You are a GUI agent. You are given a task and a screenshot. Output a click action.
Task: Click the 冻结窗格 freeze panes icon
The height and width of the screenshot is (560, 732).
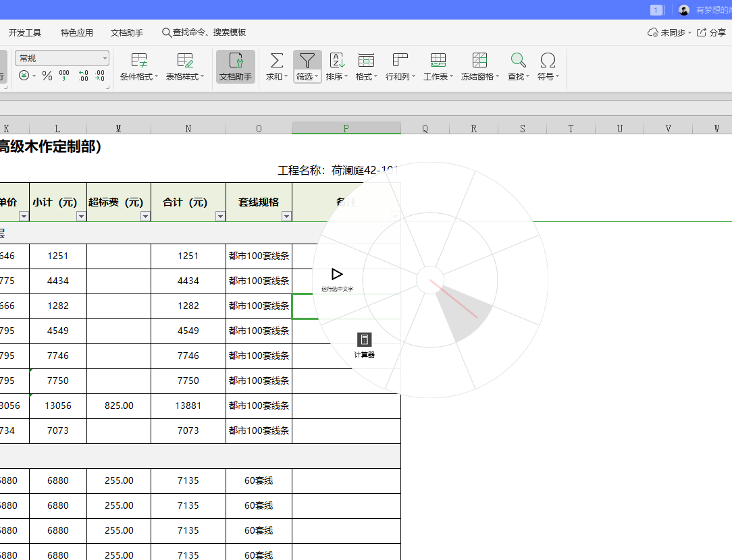pos(479,61)
